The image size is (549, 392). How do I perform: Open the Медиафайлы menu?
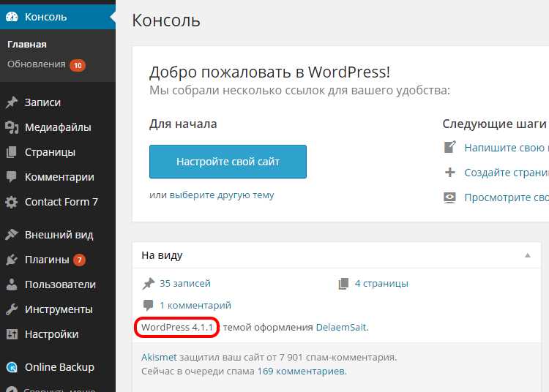point(58,127)
